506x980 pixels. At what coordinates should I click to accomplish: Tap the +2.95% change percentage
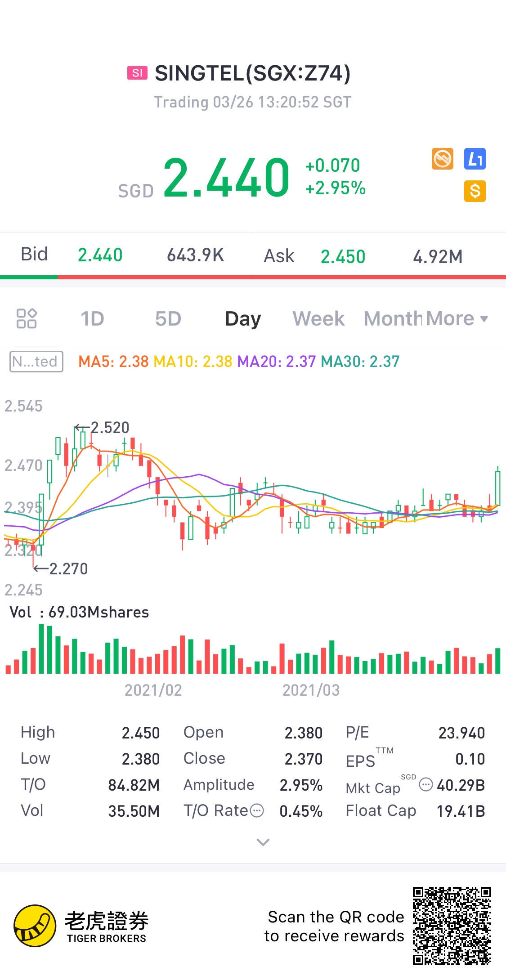tap(336, 188)
